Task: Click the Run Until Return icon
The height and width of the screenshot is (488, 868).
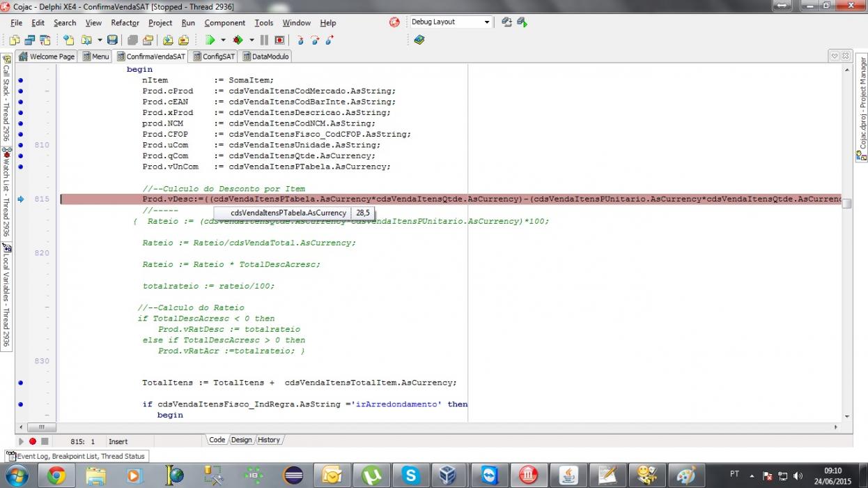Action: (330, 40)
